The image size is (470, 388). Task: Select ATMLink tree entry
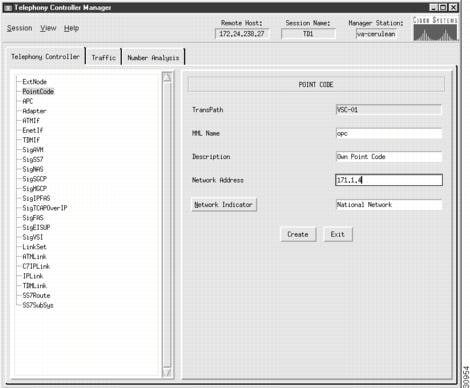(x=34, y=256)
